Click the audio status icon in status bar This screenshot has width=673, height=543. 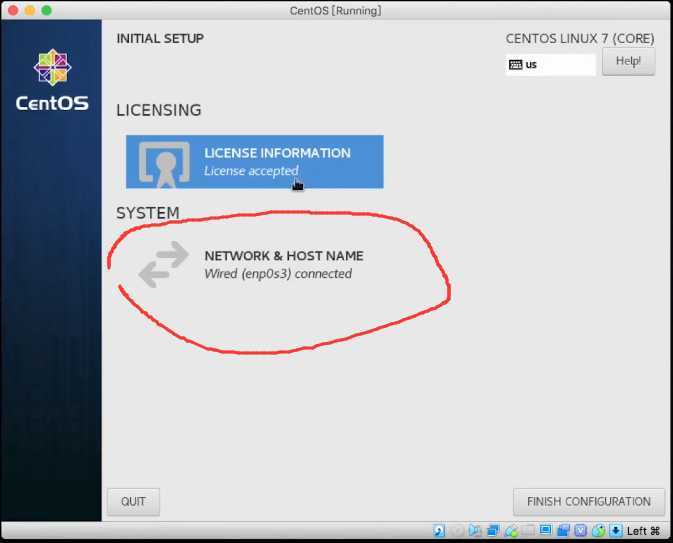[475, 531]
